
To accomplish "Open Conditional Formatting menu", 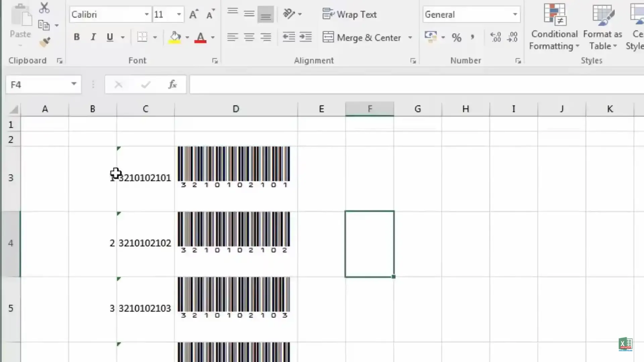I will pos(554,27).
